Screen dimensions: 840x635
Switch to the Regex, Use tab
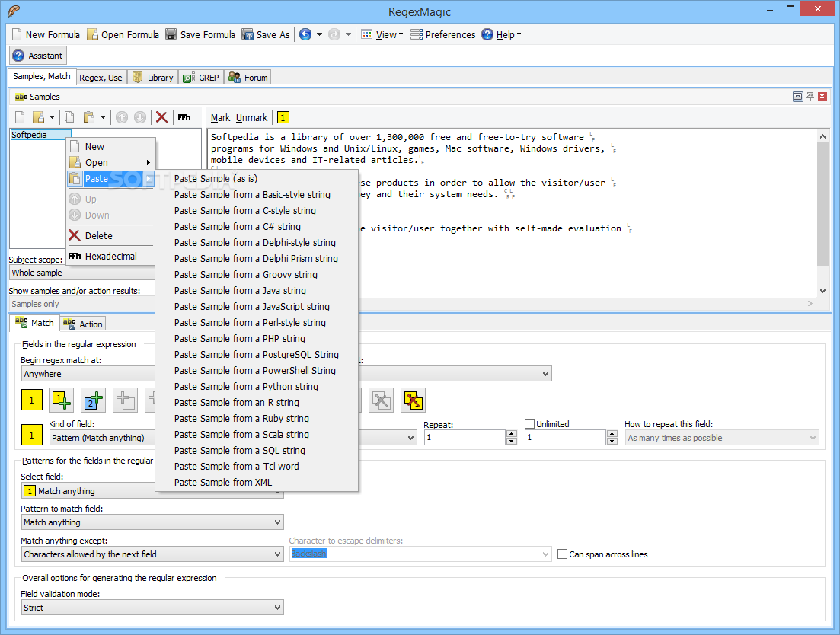(101, 78)
